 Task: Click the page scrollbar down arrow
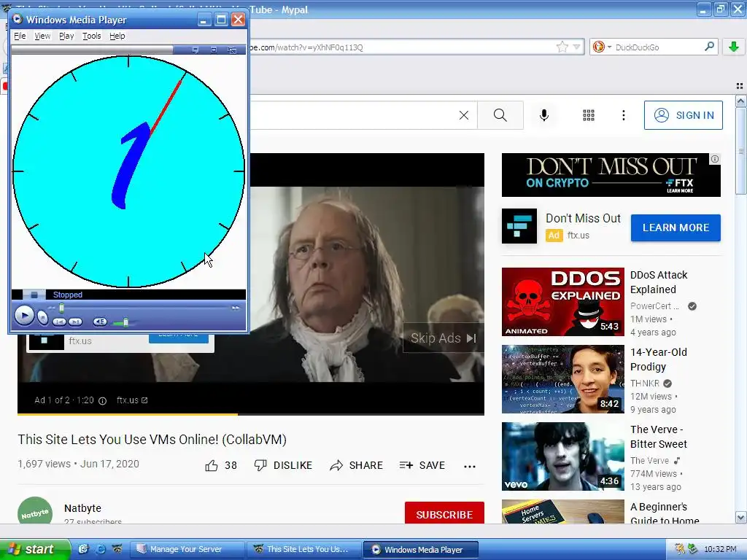(x=740, y=517)
